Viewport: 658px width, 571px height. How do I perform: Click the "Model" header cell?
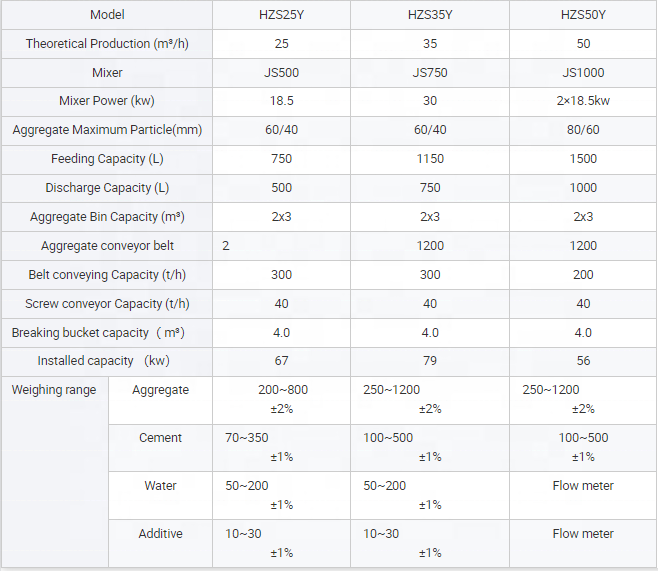pyautogui.click(x=107, y=15)
